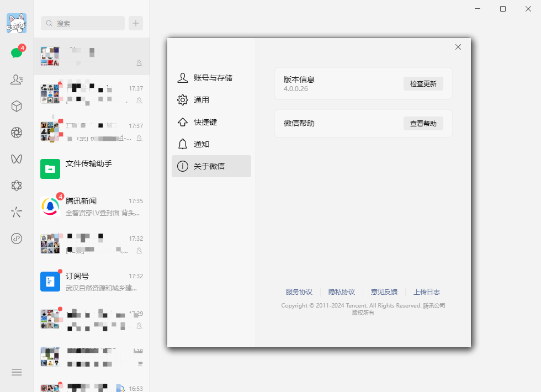Open the 通知 notifications section
Screen dimensions: 541x392
pyautogui.click(x=211, y=144)
